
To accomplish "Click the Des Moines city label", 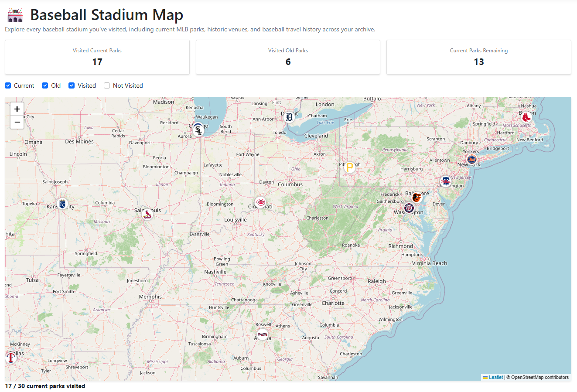I will pyautogui.click(x=79, y=142).
